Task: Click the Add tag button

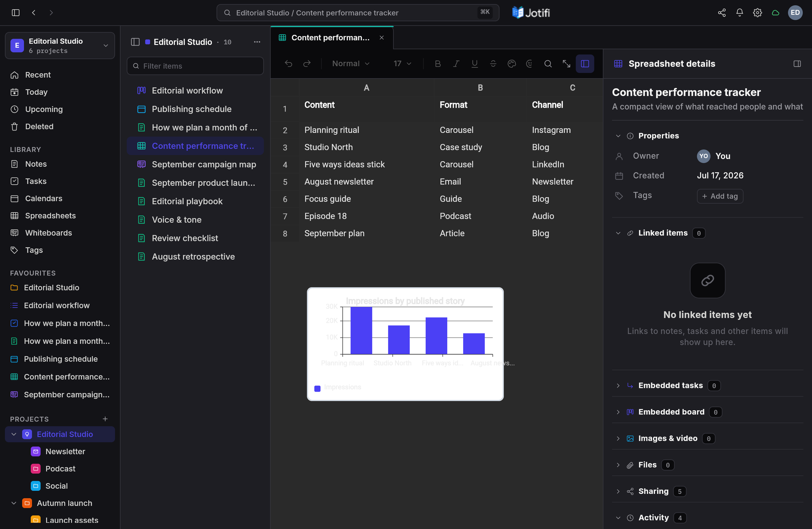Action: pyautogui.click(x=720, y=196)
